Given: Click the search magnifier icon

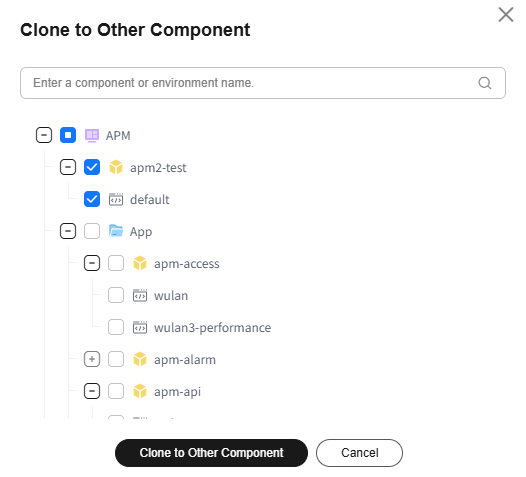Looking at the screenshot, I should pos(484,83).
